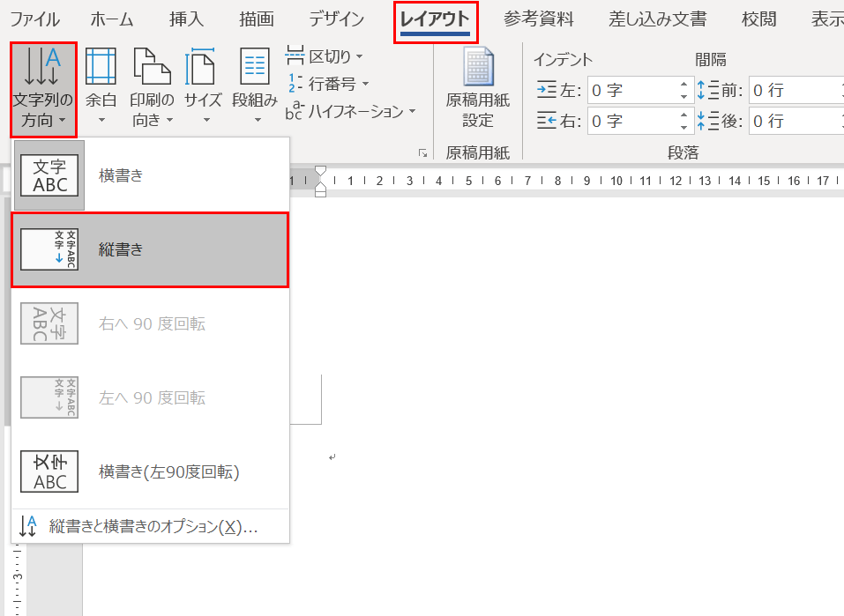Decrease the left indent with down arrow
Viewport: 844px width, 616px height.
click(683, 96)
